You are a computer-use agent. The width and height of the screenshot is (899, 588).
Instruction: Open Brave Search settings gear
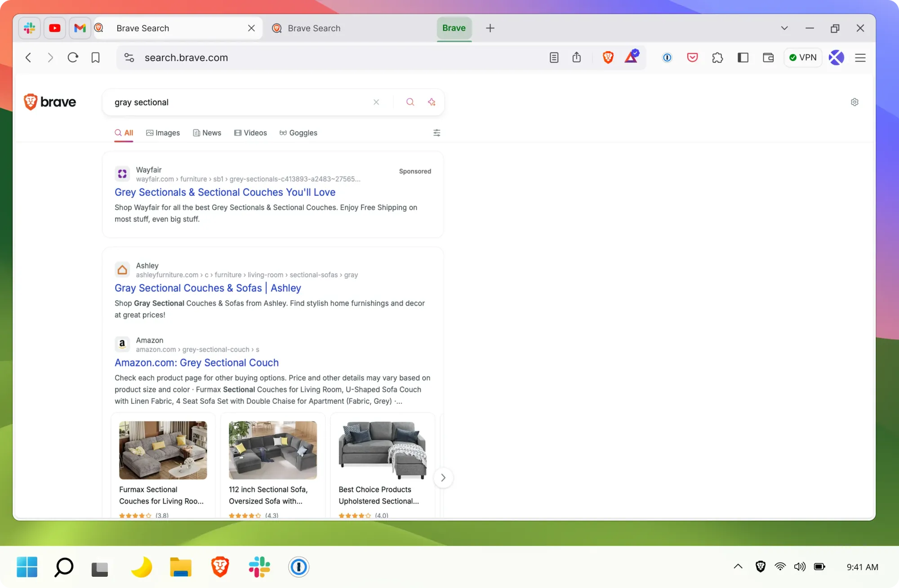[x=854, y=102]
